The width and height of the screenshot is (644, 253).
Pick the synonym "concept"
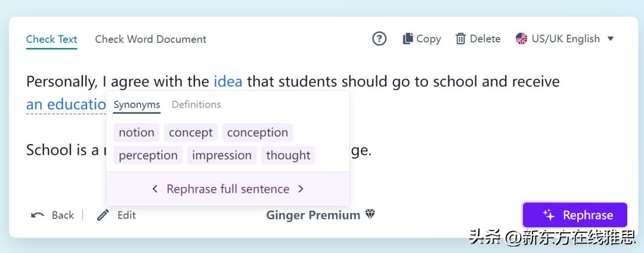(x=191, y=132)
